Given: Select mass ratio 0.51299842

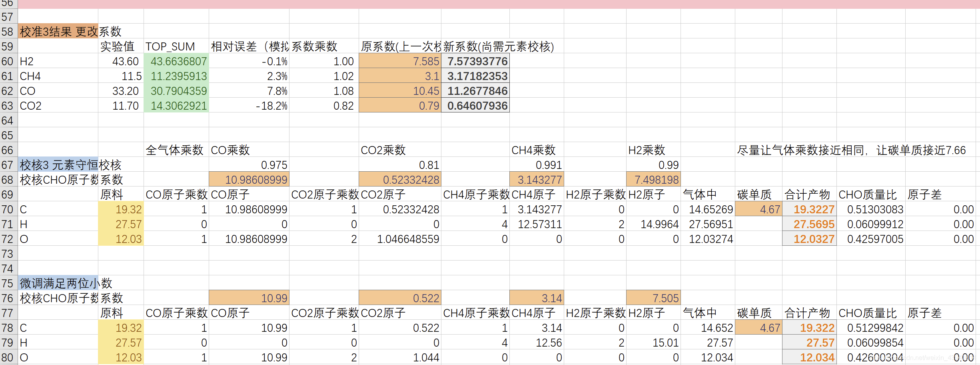Looking at the screenshot, I should point(871,327).
